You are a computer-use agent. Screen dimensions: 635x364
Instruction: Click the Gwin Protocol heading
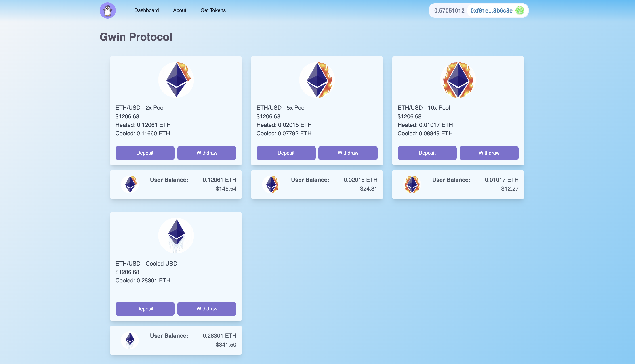(136, 37)
